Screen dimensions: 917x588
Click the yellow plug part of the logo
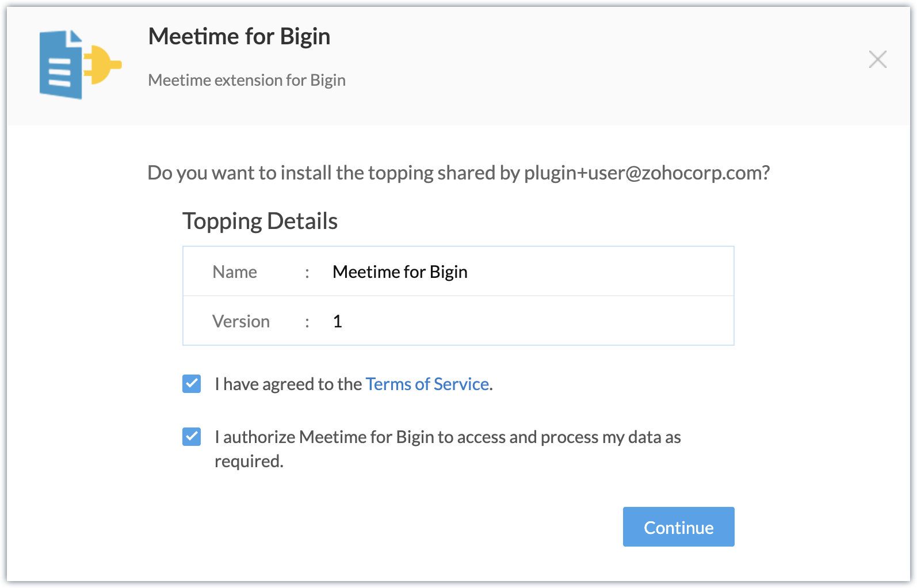(103, 64)
